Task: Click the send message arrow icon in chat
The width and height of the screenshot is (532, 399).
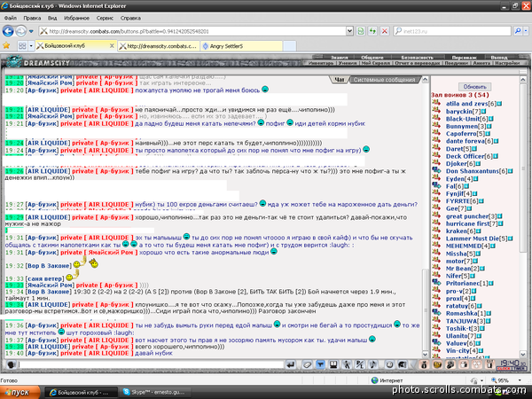Action: (x=290, y=364)
